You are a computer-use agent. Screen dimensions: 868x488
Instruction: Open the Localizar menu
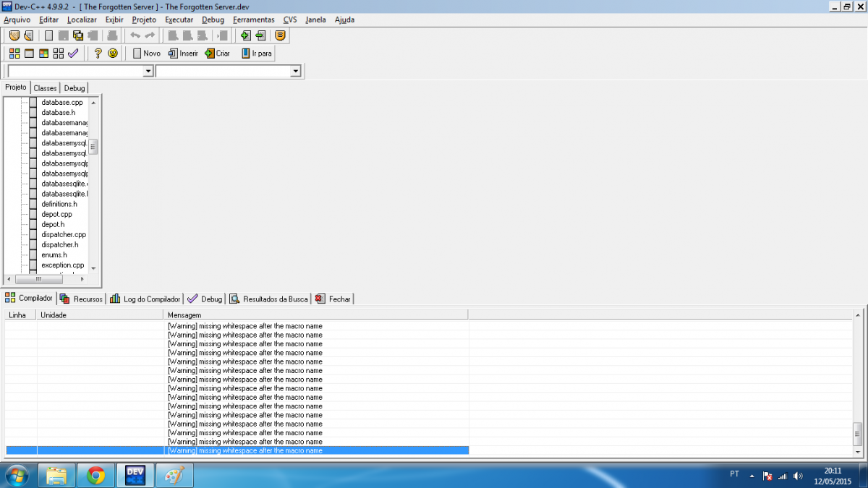coord(82,20)
